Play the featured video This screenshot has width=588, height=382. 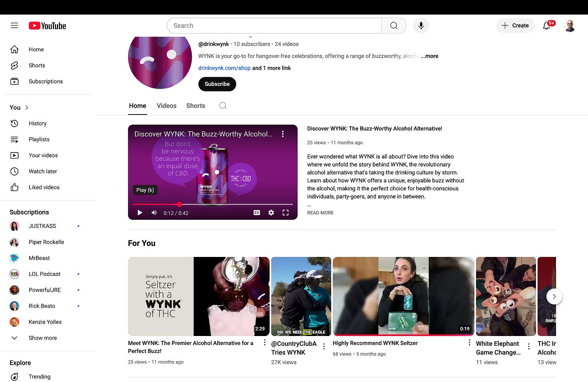click(x=140, y=213)
